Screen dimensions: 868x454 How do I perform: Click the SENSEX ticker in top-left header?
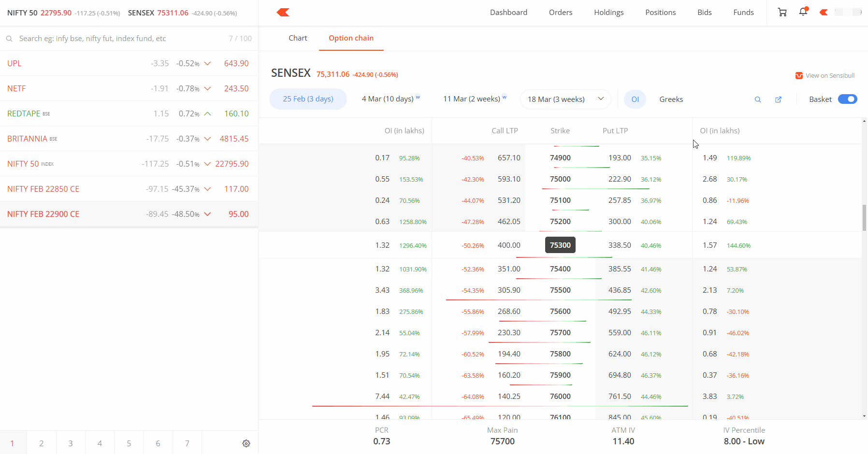click(182, 13)
